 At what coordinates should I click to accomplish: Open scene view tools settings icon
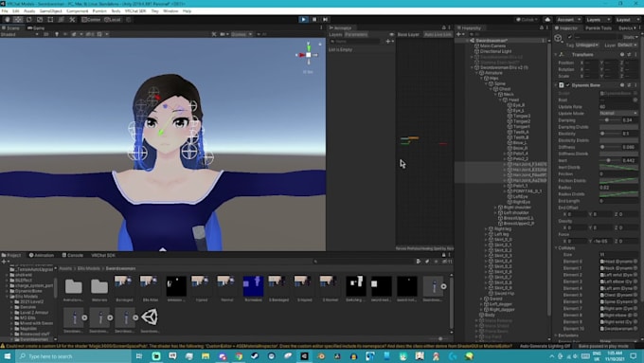click(214, 34)
